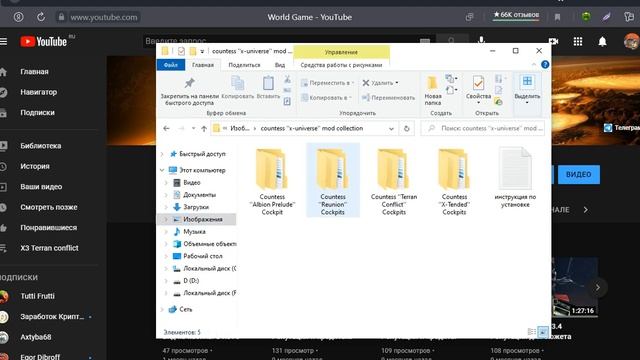Screen dimensions: 640x360
Task: Open the YouTube apps grid
Action: (x=578, y=42)
